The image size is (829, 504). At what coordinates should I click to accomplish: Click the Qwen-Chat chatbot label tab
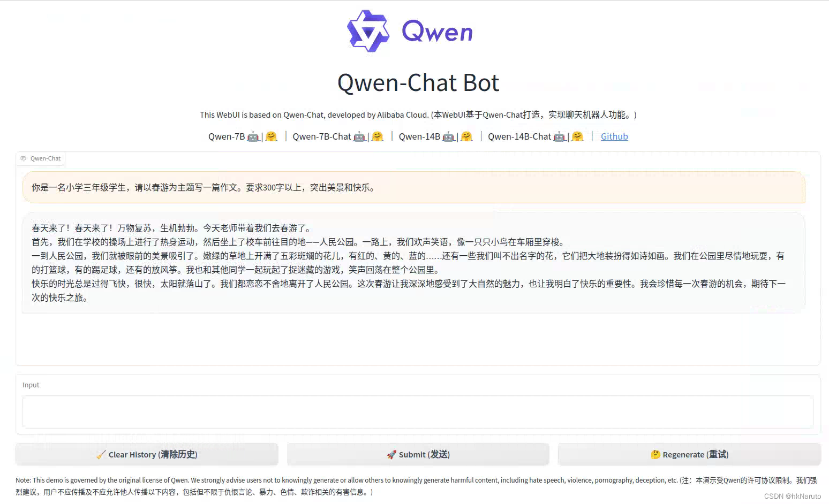coord(41,158)
